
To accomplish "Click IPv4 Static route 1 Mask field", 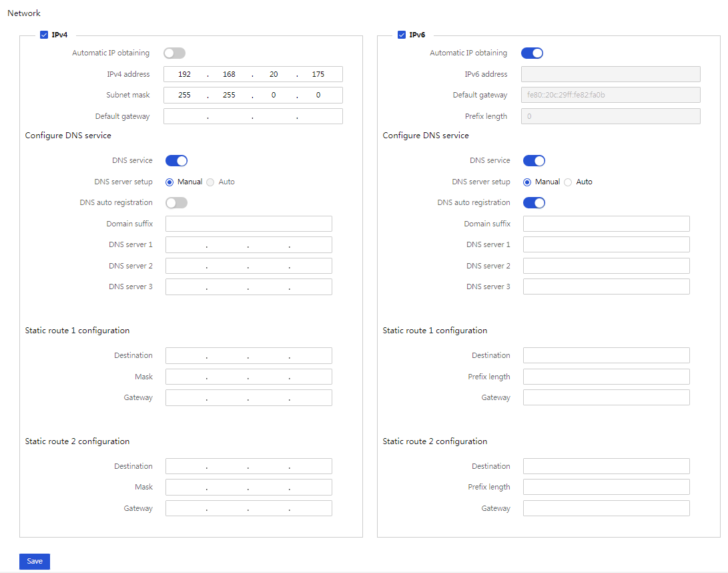I will click(249, 377).
